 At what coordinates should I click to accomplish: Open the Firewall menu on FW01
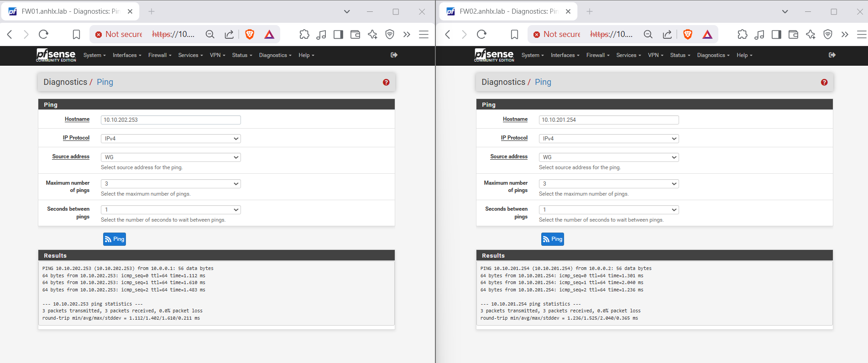coord(160,55)
